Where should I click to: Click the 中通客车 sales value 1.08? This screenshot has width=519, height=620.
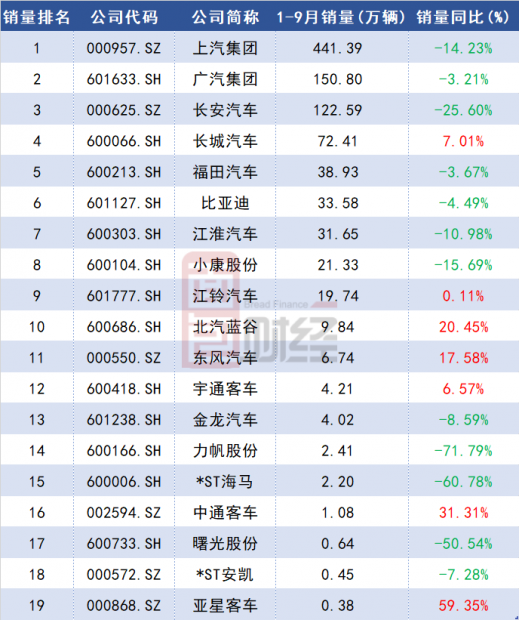338,512
